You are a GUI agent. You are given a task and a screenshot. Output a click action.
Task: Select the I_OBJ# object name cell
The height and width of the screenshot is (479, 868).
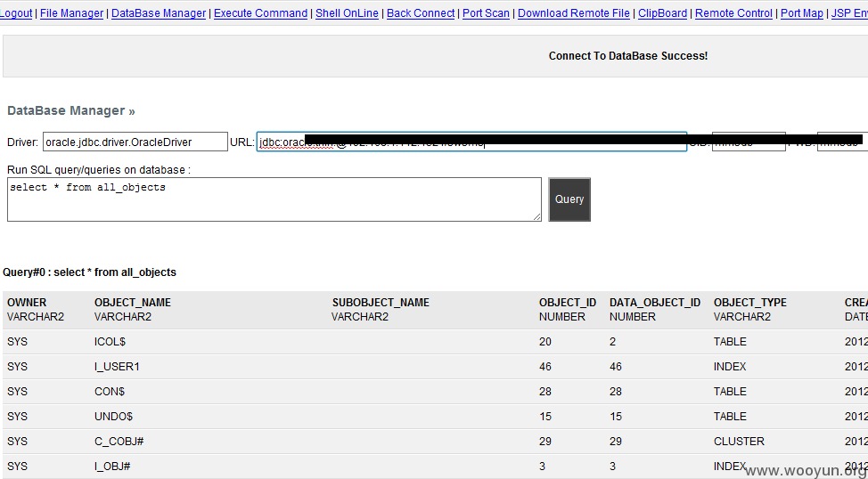112,467
